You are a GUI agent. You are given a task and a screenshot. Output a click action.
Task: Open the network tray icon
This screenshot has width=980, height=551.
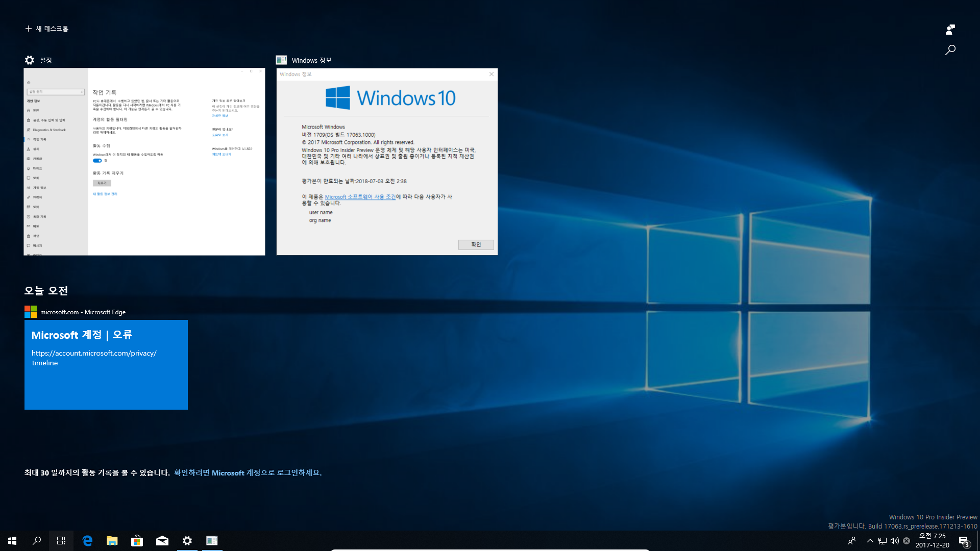[883, 541]
